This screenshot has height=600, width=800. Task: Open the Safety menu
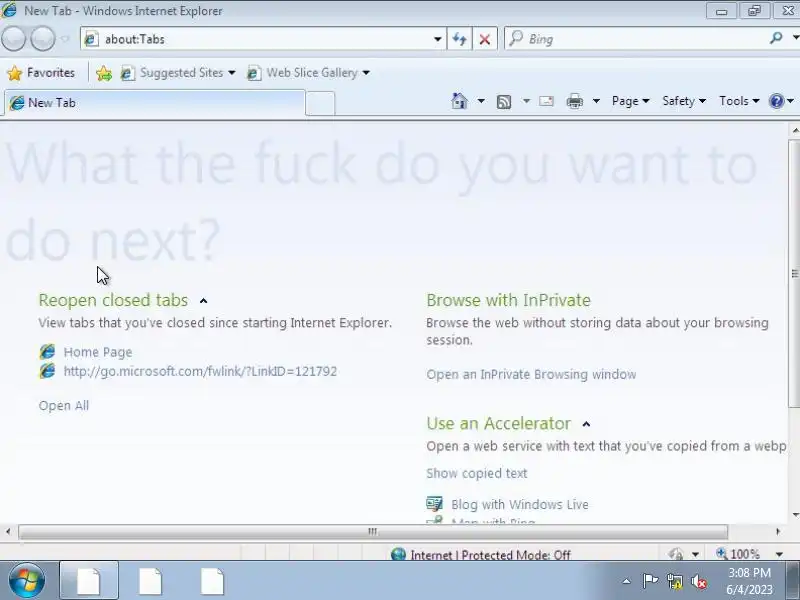tap(684, 101)
